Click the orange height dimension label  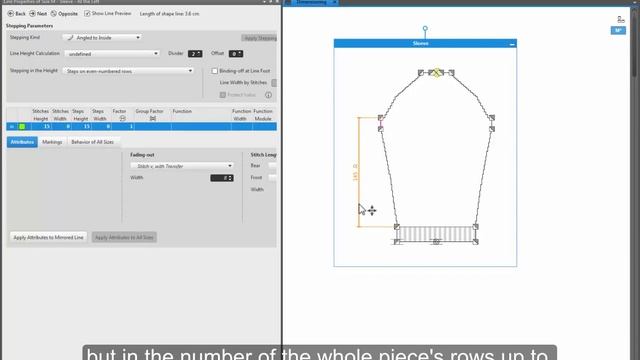coord(355,172)
